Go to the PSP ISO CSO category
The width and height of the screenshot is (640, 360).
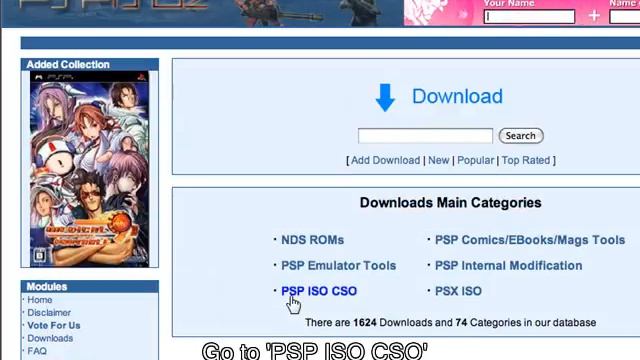click(x=319, y=291)
